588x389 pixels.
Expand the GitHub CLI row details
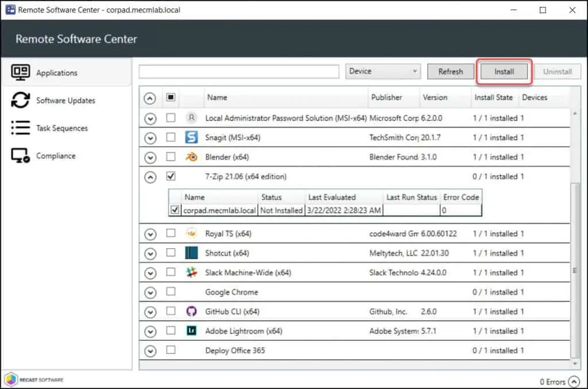(150, 312)
